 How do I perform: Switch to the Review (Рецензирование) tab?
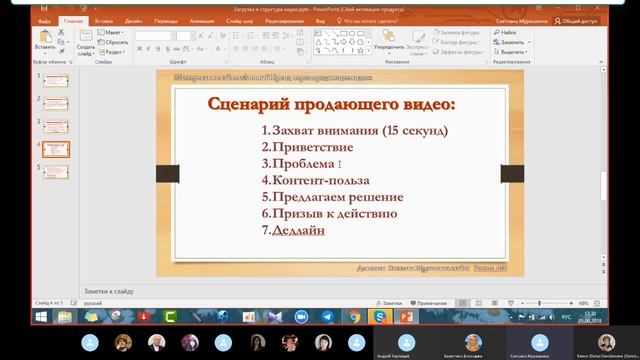284,21
